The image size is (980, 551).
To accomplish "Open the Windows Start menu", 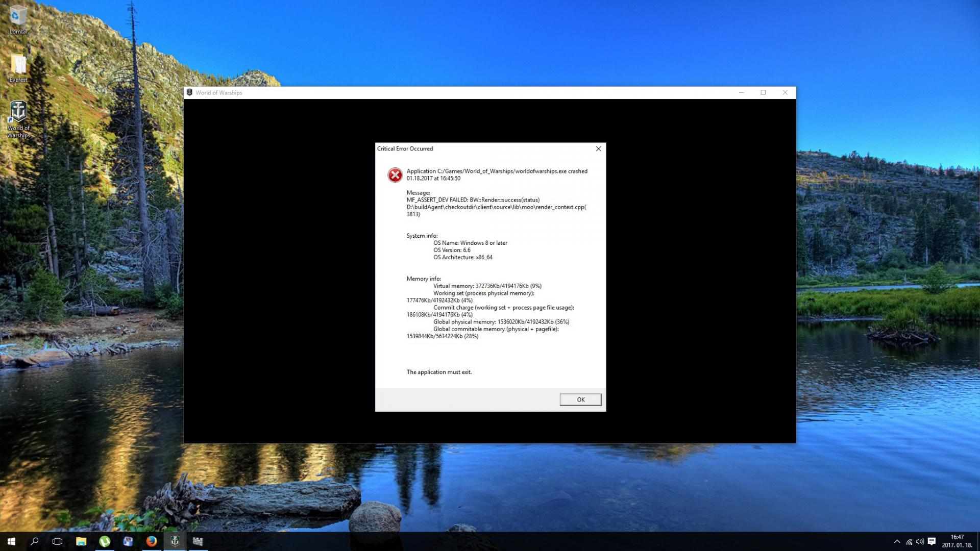I will point(11,541).
